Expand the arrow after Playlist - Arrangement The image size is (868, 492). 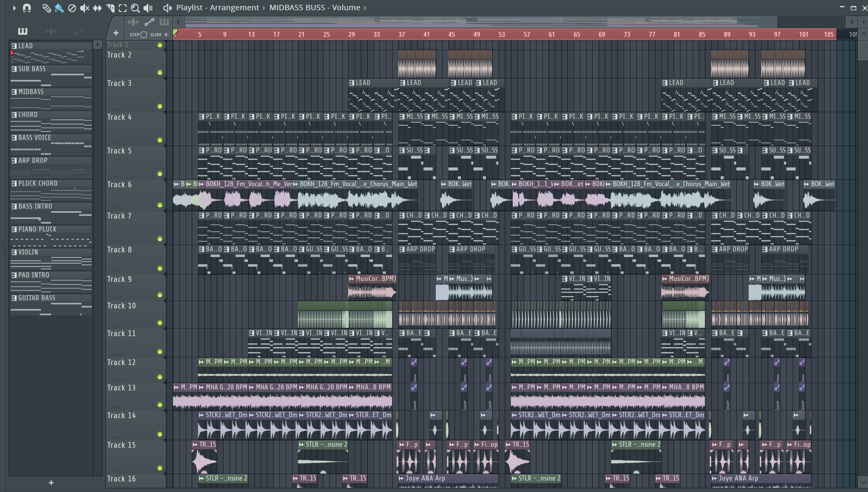click(x=264, y=8)
